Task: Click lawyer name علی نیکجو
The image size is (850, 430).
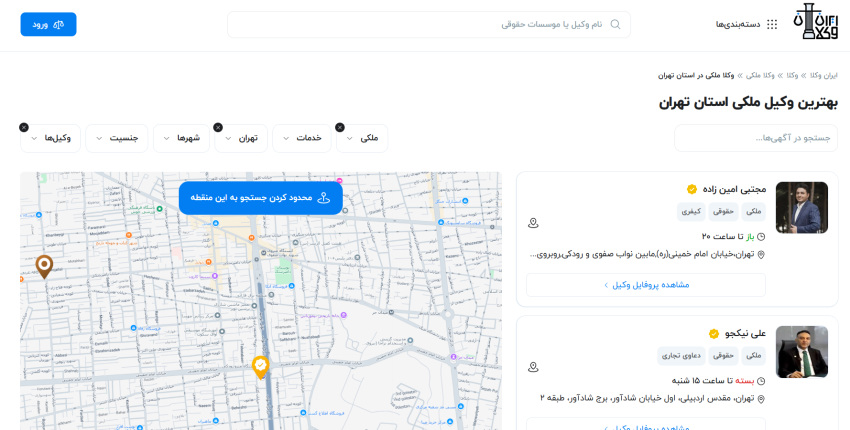Action: tap(745, 333)
